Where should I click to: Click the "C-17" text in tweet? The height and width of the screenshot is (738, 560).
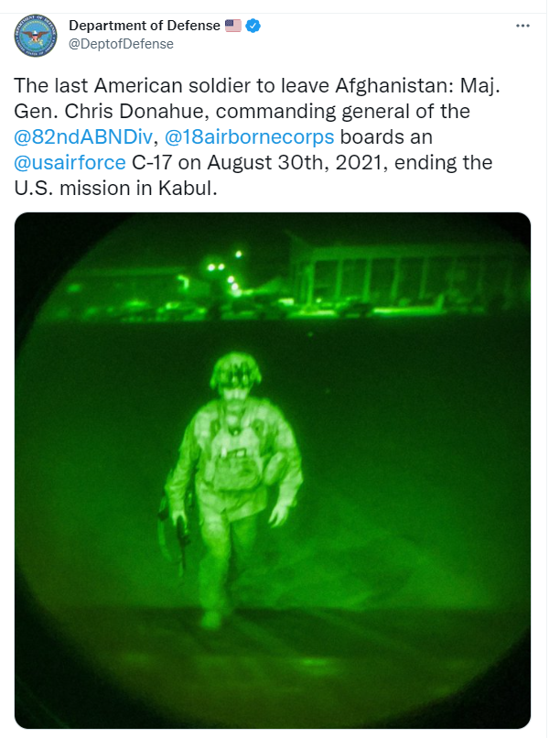click(x=152, y=163)
